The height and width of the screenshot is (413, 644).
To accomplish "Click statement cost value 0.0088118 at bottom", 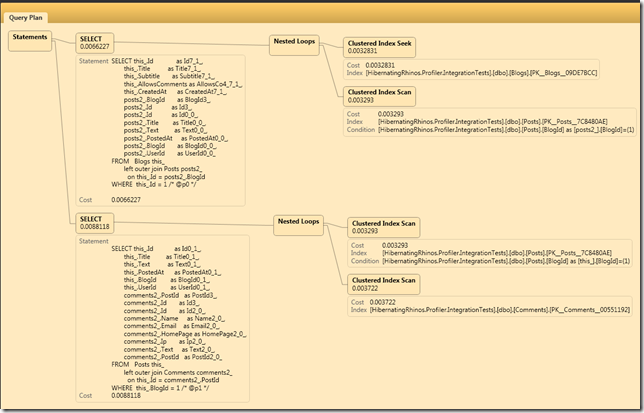I will pyautogui.click(x=126, y=396).
